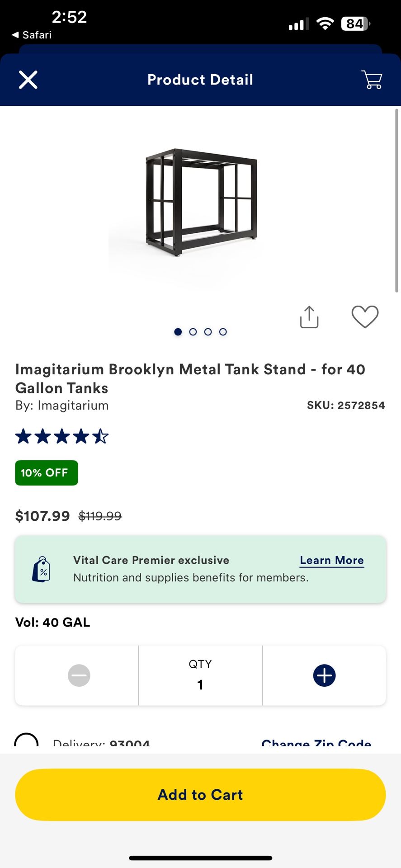
Task: Click Learn More link
Action: pos(332,560)
